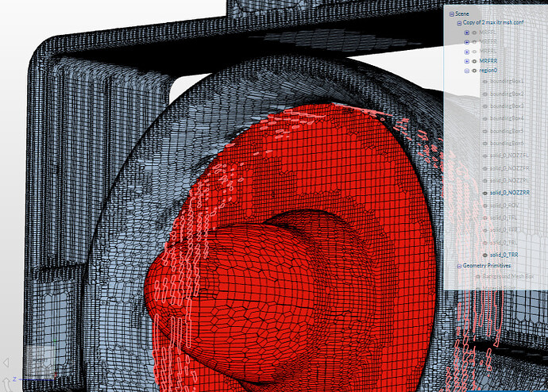Select the Background Mesh Box entry
548x392 pixels.
pyautogui.click(x=508, y=276)
